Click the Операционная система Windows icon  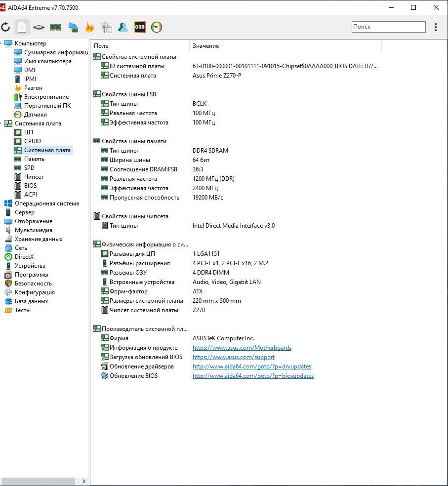(x=8, y=203)
